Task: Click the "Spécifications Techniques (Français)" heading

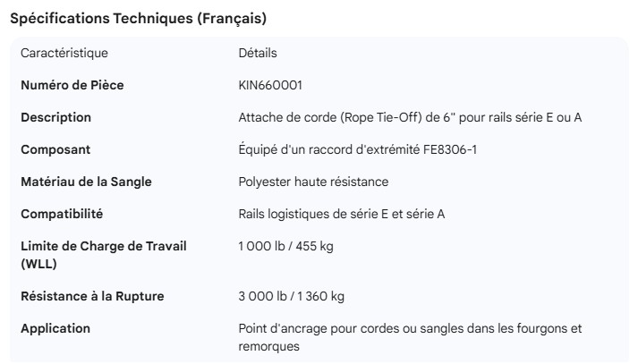Action: 138,18
